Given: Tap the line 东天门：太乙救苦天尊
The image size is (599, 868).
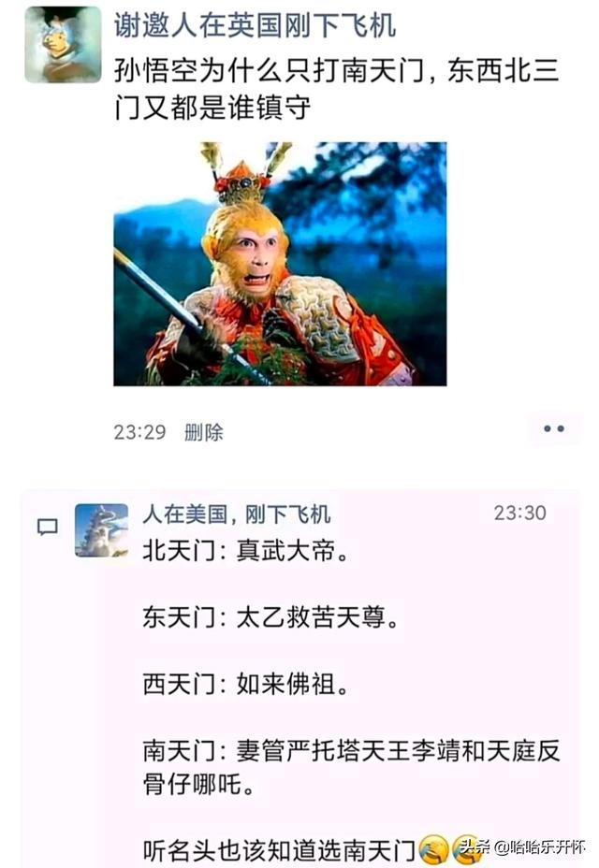Looking at the screenshot, I should tap(271, 617).
